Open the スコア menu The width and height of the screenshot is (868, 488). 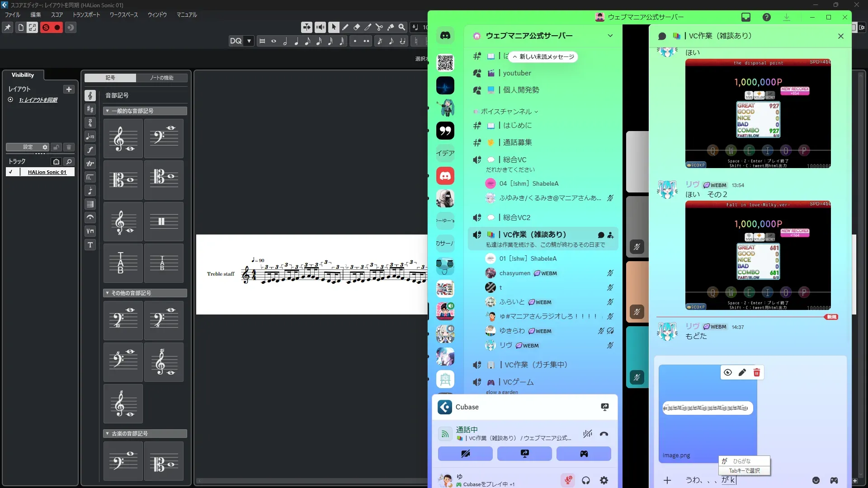tap(57, 15)
